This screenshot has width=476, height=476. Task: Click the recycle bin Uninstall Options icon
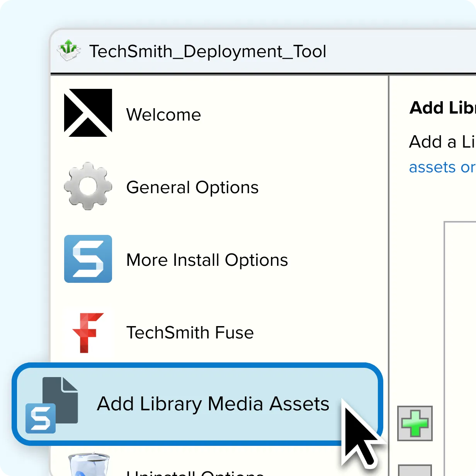click(x=89, y=464)
